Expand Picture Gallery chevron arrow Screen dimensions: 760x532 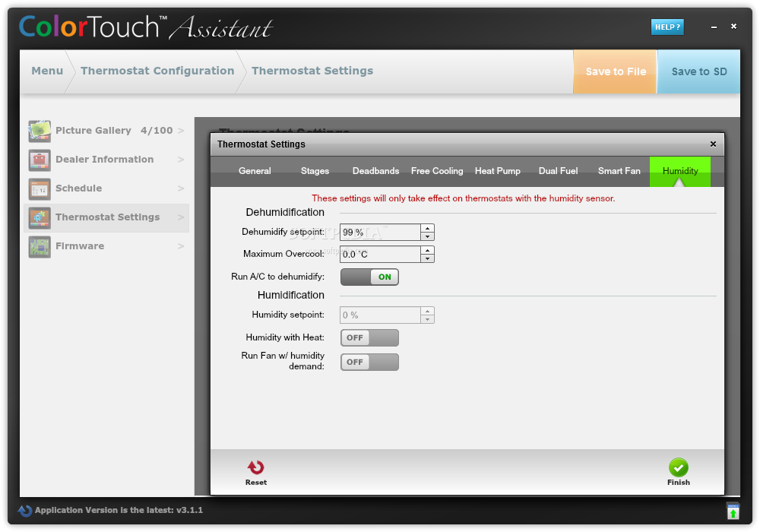point(181,130)
